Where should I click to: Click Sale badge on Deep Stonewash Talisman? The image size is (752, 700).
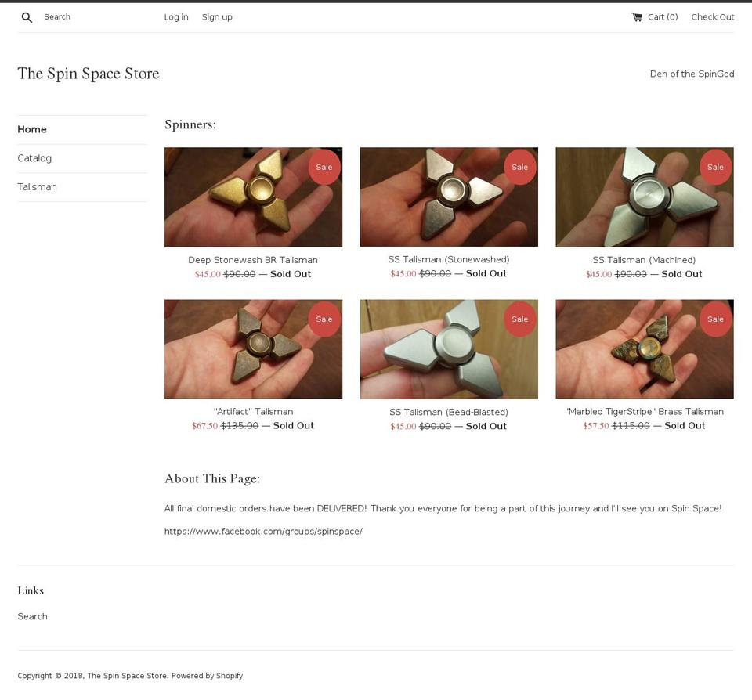(324, 167)
